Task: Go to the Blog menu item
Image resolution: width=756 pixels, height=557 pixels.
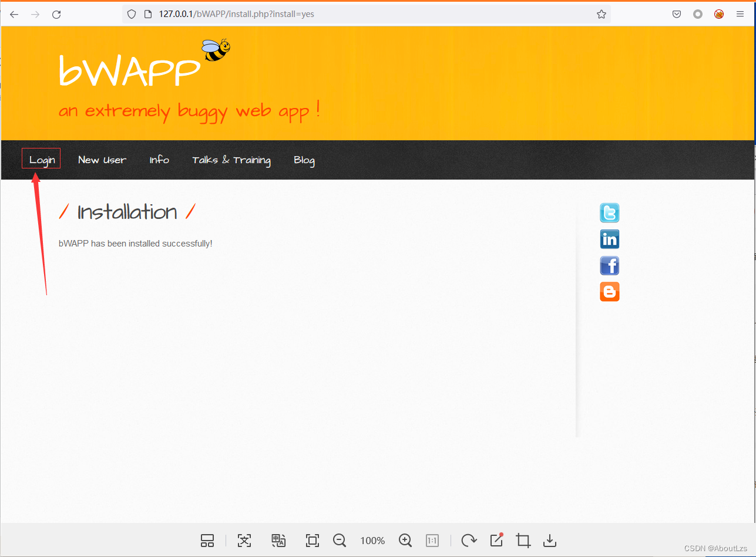Action: coord(304,160)
